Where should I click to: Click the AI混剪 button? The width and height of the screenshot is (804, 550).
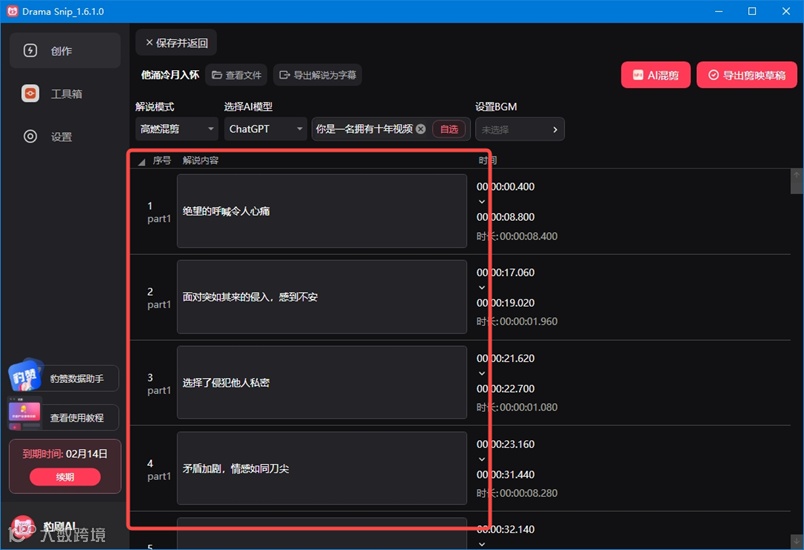coord(655,75)
